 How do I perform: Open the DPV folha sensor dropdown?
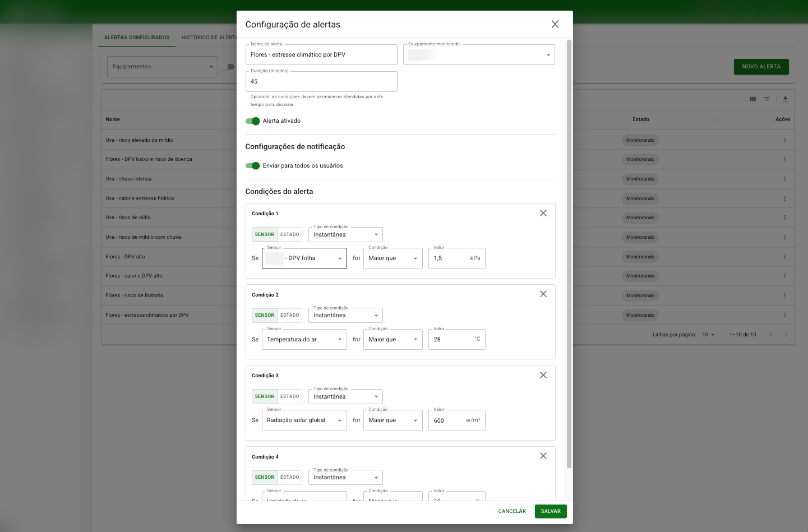304,258
